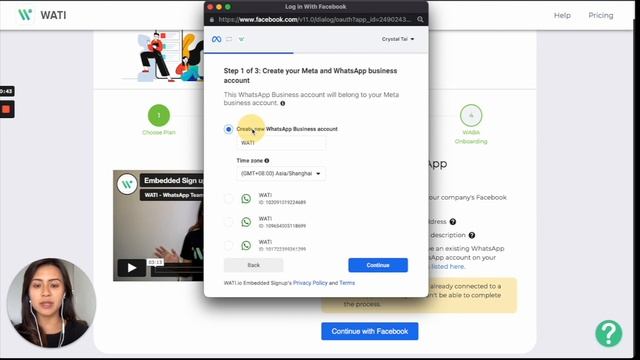The height and width of the screenshot is (360, 640).
Task: Click the WATI logo at the page top left
Action: coord(42,15)
